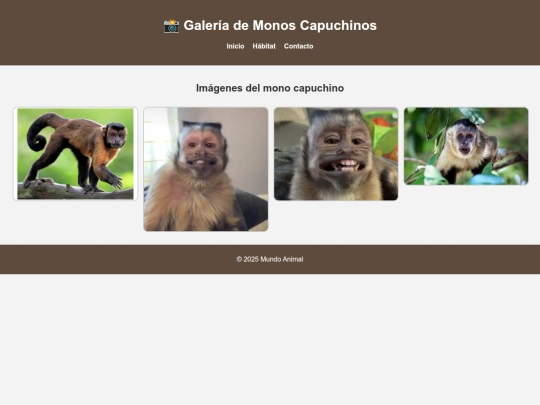Click the word Capuchinos in the title
Screen dimensions: 540x405
[x=338, y=25]
